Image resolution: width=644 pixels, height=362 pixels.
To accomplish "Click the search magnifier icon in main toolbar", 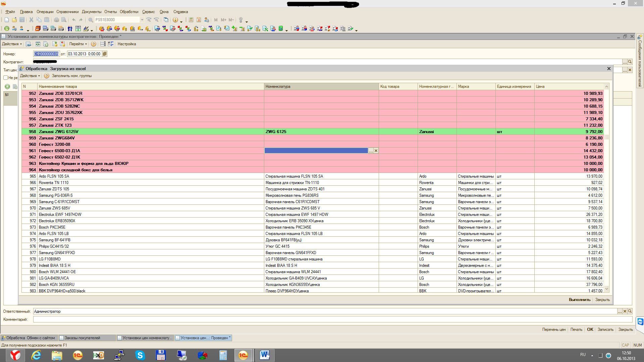I will (x=91, y=20).
